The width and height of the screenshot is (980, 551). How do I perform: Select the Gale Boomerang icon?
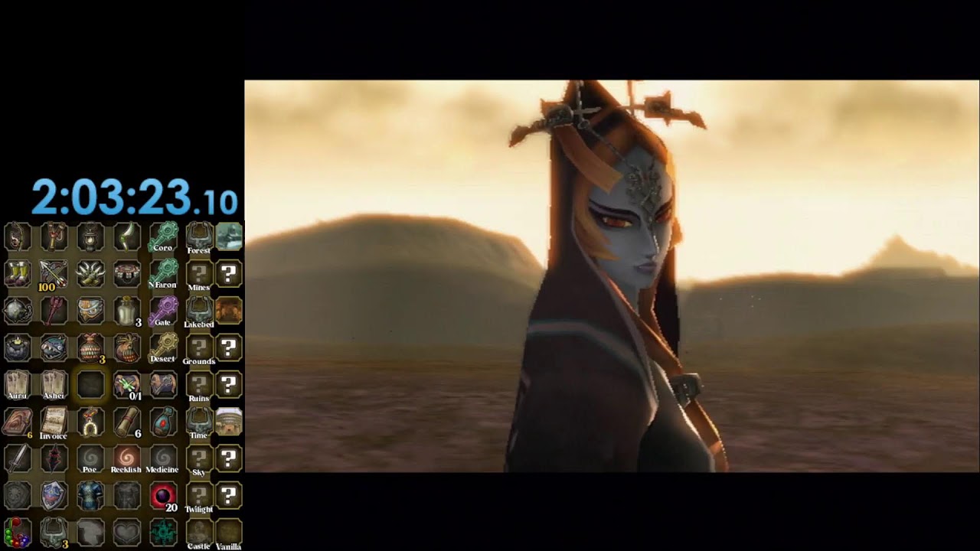pyautogui.click(x=127, y=236)
